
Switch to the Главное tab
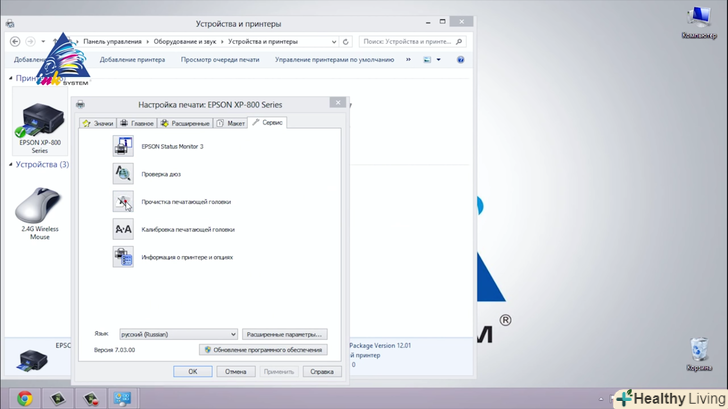[137, 123]
